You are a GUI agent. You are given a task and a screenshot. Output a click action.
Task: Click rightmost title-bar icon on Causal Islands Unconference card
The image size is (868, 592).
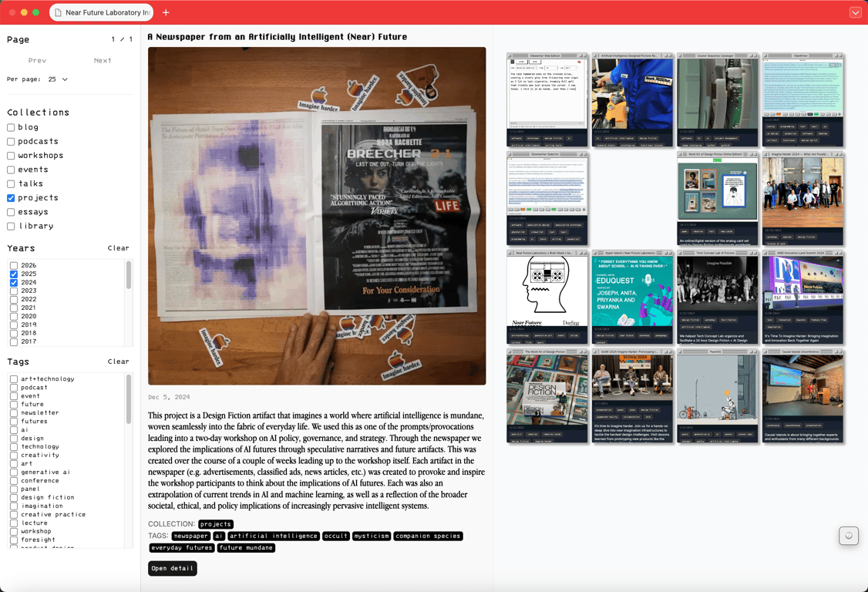[841, 351]
